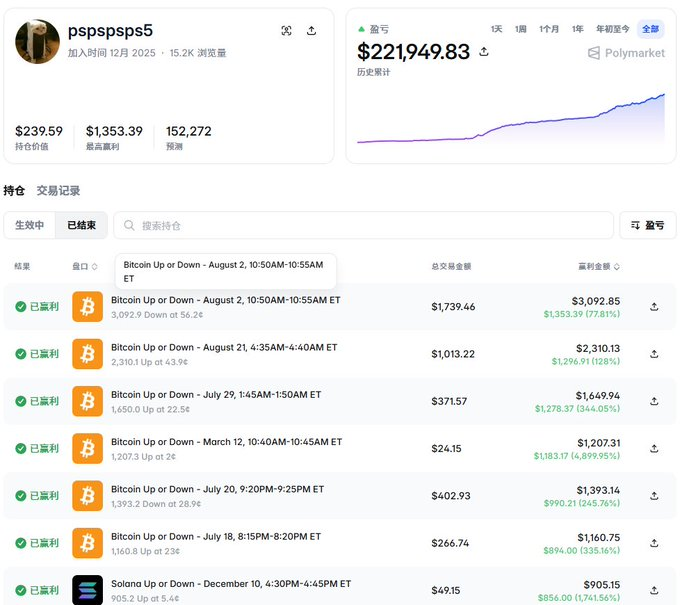Select the 1年 time range

coord(578,29)
